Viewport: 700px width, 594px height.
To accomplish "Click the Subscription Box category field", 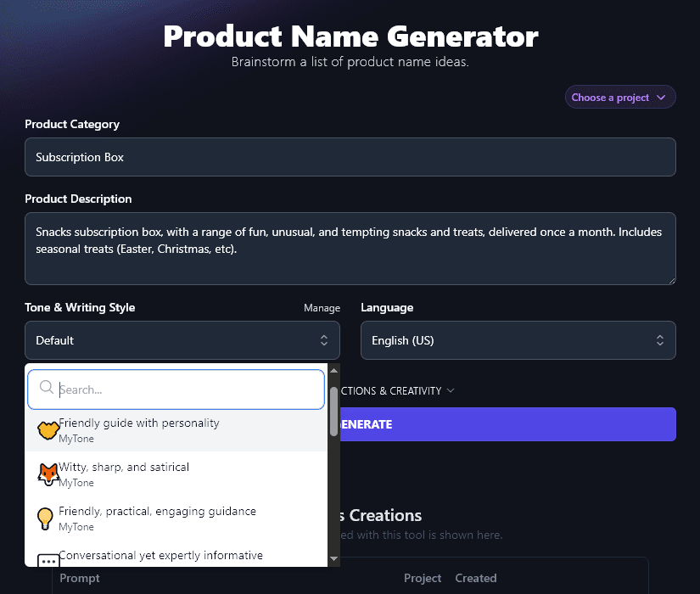I will pos(350,157).
